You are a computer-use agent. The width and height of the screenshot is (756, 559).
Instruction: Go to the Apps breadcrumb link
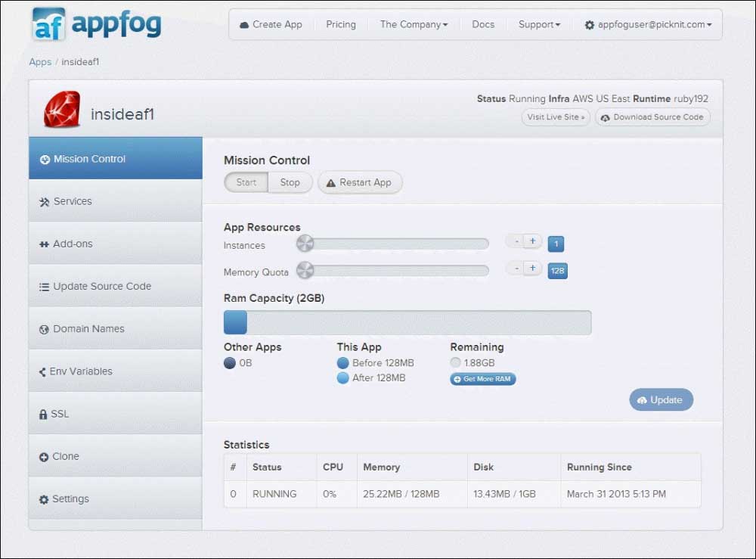(40, 62)
